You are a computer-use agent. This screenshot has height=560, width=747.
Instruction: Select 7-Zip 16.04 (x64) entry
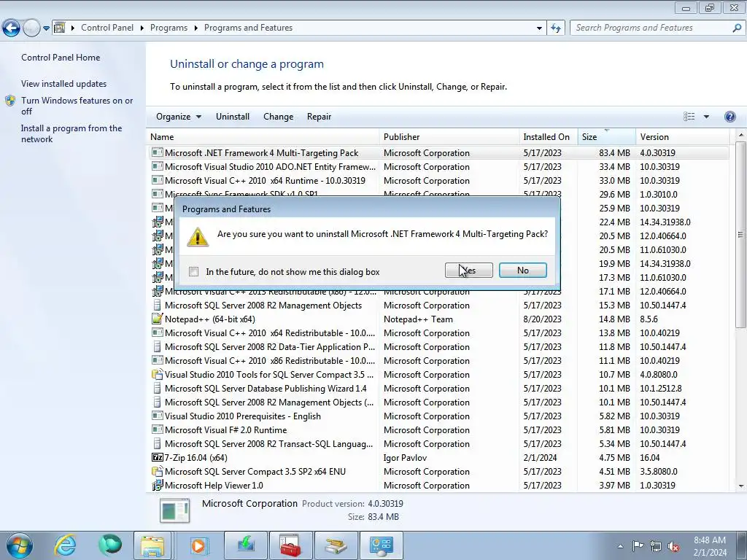(438, 457)
